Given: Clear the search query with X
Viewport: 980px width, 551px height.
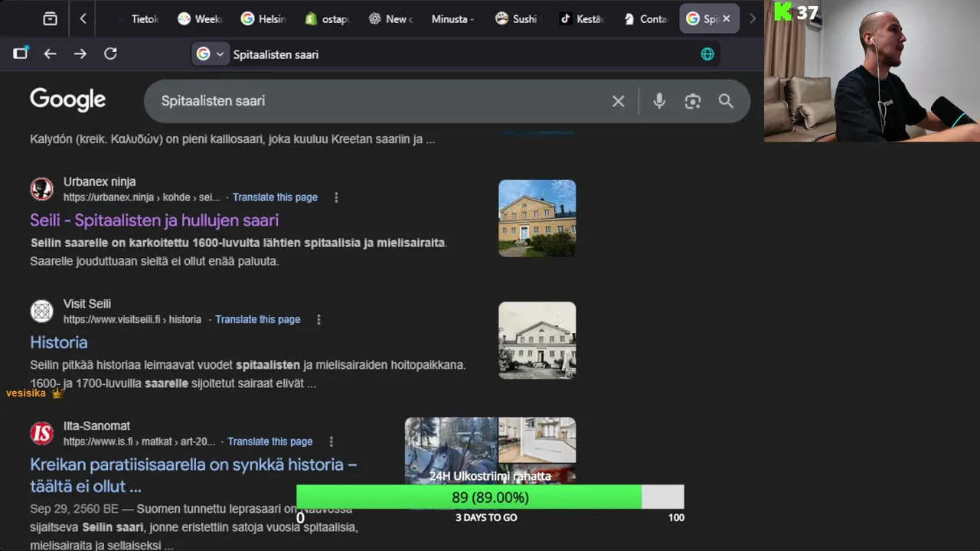Looking at the screenshot, I should [x=619, y=101].
